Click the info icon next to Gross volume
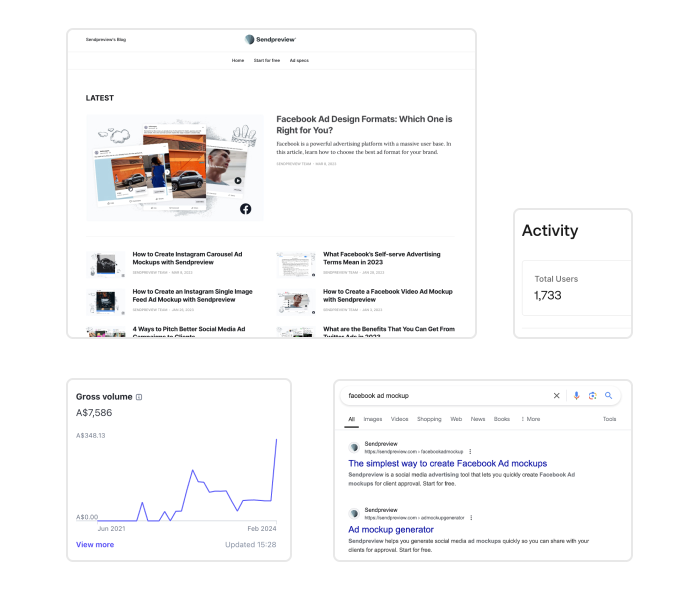The image size is (700, 595). point(138,396)
